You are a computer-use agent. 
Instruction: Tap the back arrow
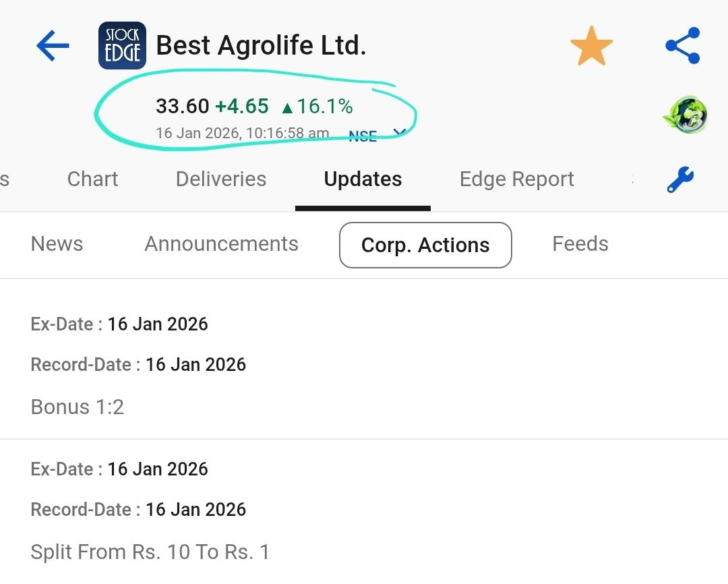pos(53,46)
